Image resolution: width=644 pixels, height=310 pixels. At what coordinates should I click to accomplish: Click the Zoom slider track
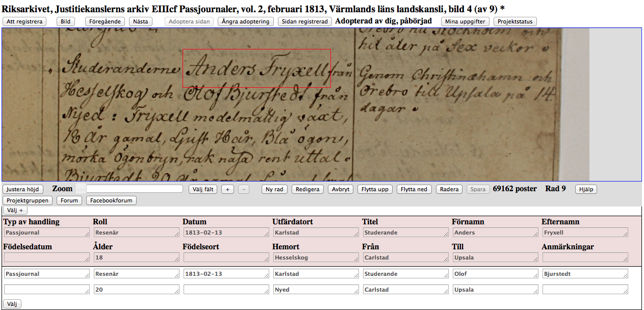click(x=134, y=189)
